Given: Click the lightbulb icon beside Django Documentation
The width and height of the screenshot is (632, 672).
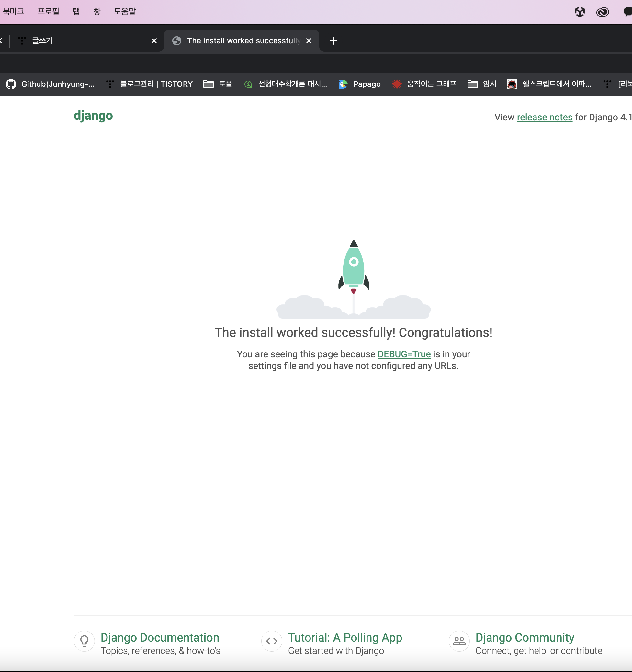Looking at the screenshot, I should (x=84, y=641).
